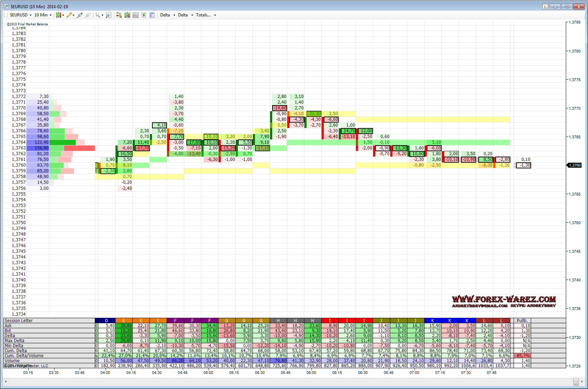Open the first Delta menu
Image resolution: width=588 pixels, height=389 pixels.
click(168, 15)
